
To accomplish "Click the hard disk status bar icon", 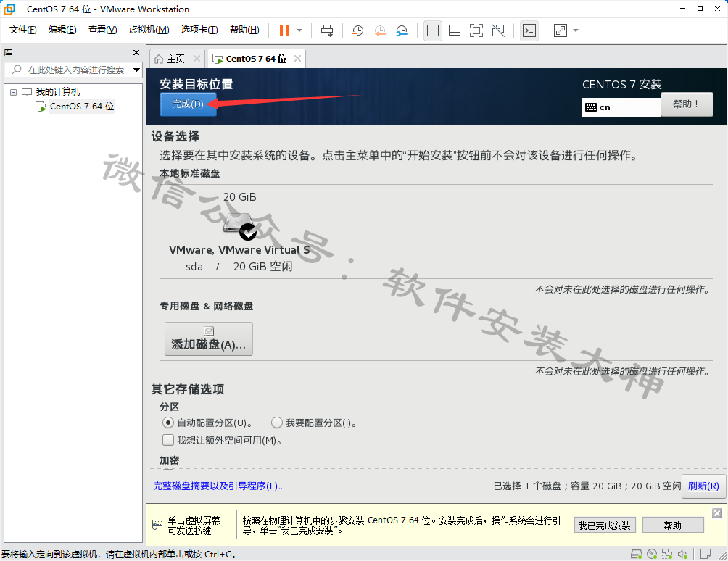I will [636, 554].
